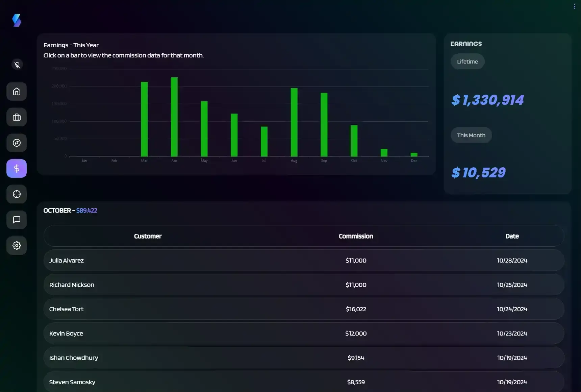Click the app logo at top left
581x392 pixels.
(x=17, y=20)
